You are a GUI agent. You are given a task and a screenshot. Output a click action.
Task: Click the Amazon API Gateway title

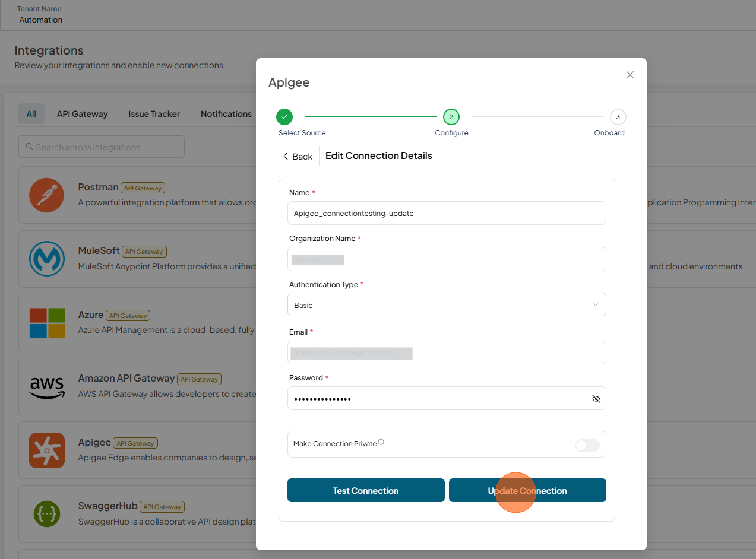pos(126,378)
